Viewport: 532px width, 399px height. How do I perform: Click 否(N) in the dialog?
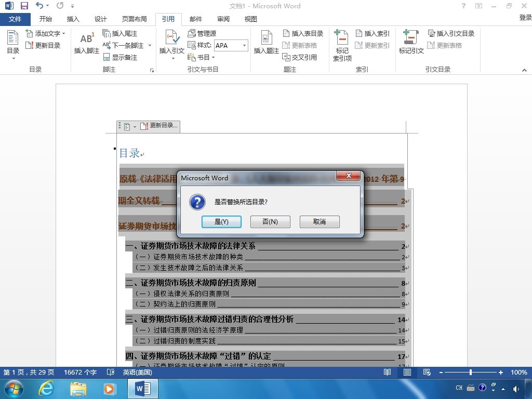pos(270,221)
